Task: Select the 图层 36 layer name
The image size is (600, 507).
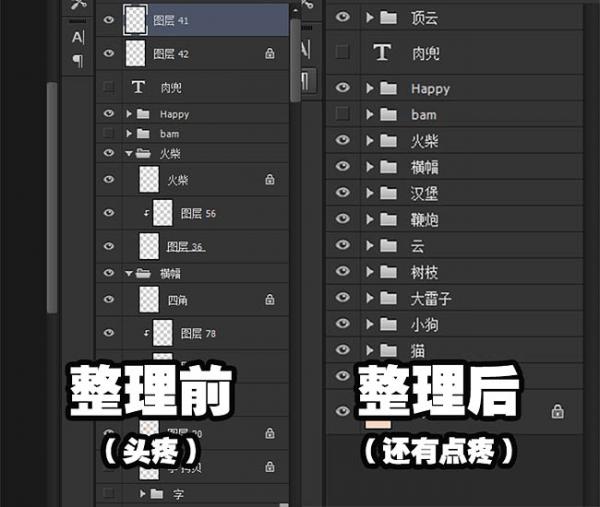Action: coord(185,246)
